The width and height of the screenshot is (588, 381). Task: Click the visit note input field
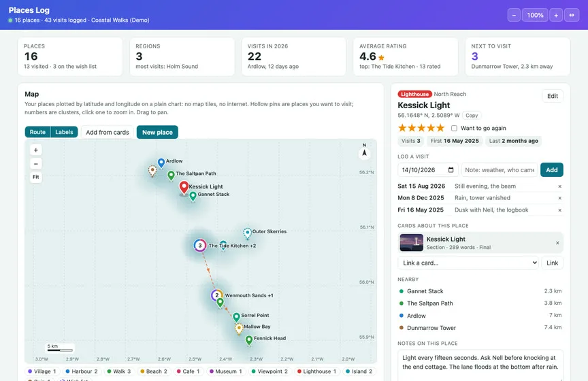click(x=500, y=170)
